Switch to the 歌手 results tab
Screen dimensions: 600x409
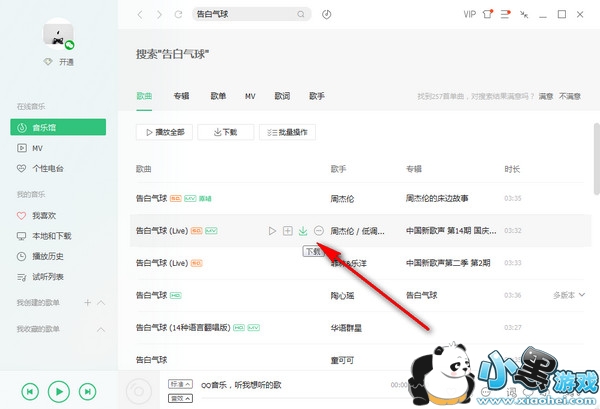click(317, 96)
